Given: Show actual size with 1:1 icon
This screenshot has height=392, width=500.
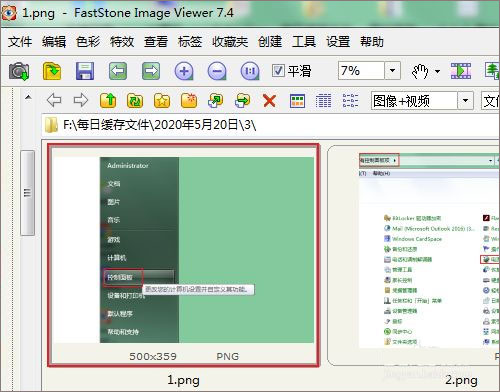Looking at the screenshot, I should point(250,71).
